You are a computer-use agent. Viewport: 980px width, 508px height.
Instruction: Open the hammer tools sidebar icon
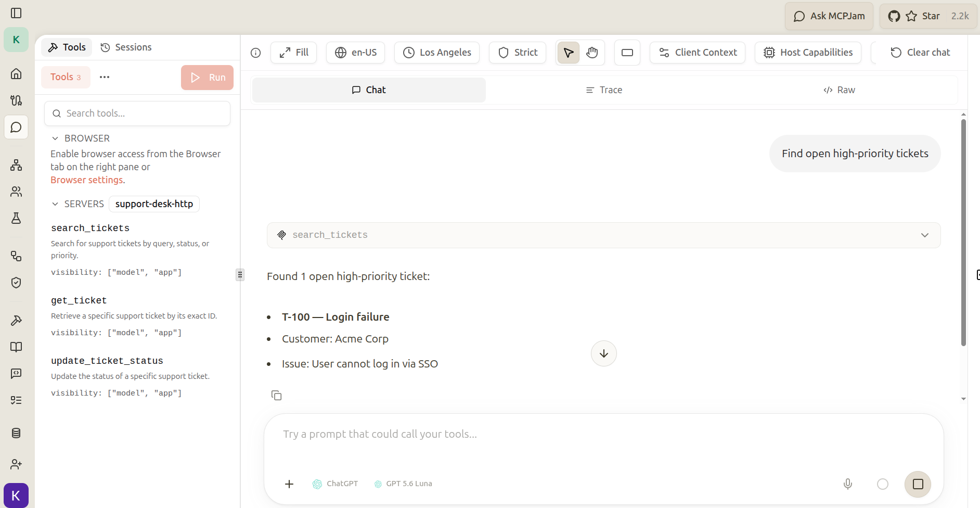click(16, 321)
